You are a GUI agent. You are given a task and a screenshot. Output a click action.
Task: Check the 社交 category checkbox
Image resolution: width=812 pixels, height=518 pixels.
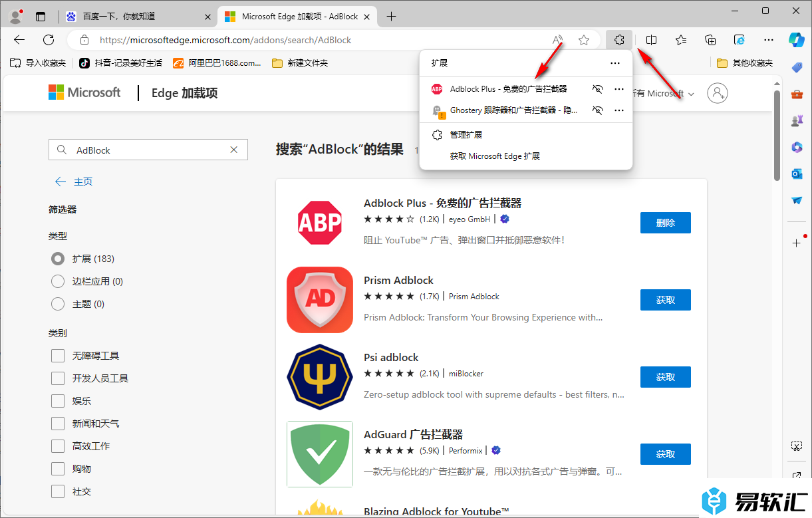coord(58,491)
